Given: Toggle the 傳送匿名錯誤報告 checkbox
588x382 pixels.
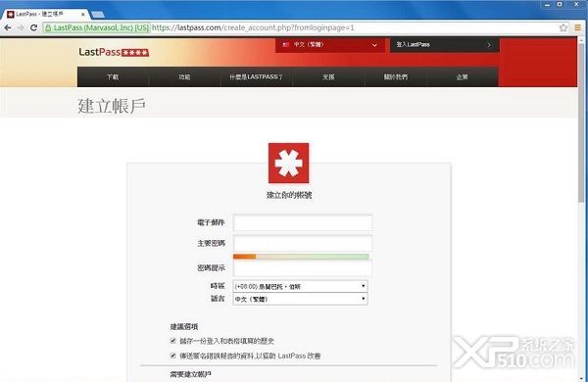Looking at the screenshot, I should pyautogui.click(x=172, y=356).
